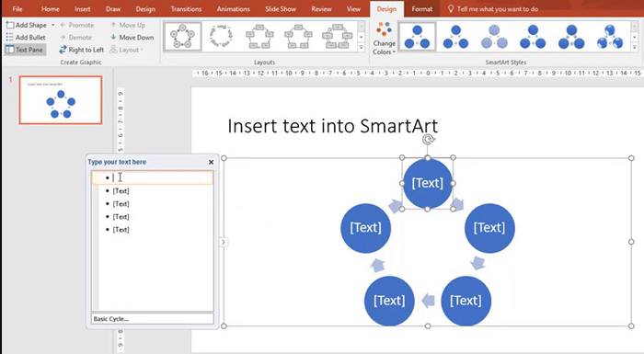Image resolution: width=644 pixels, height=354 pixels.
Task: Select second SmartArt style thumbnail
Action: [x=456, y=37]
